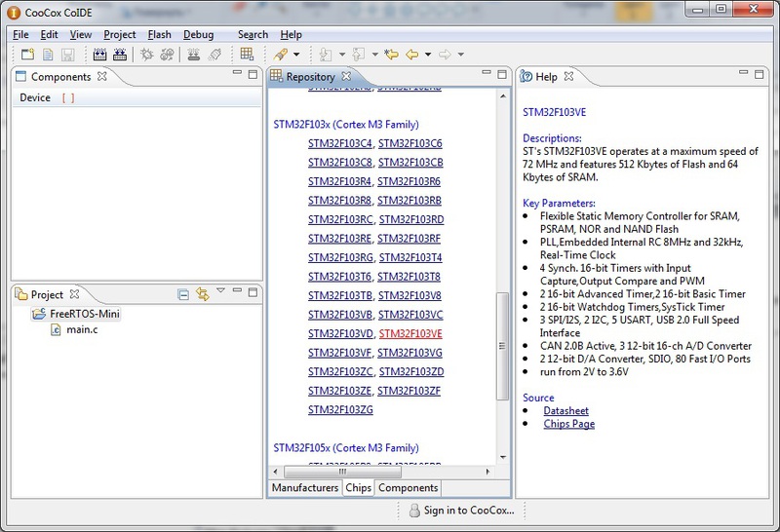Open the Flash menu

pyautogui.click(x=159, y=34)
